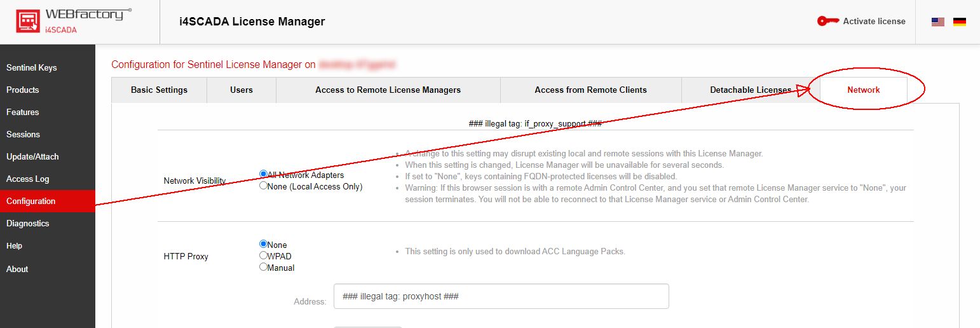This screenshot has width=980, height=328.
Task: Click the red key activate icon
Action: 828,21
